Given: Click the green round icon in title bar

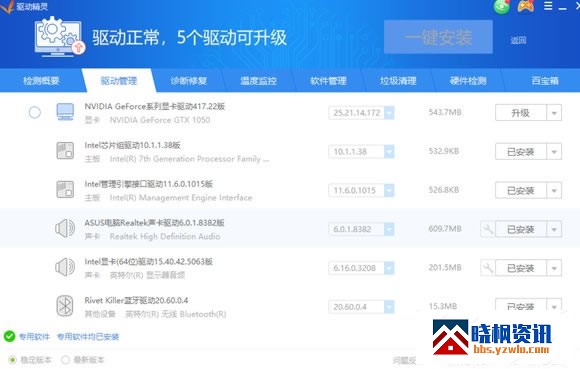Looking at the screenshot, I should click(502, 6).
